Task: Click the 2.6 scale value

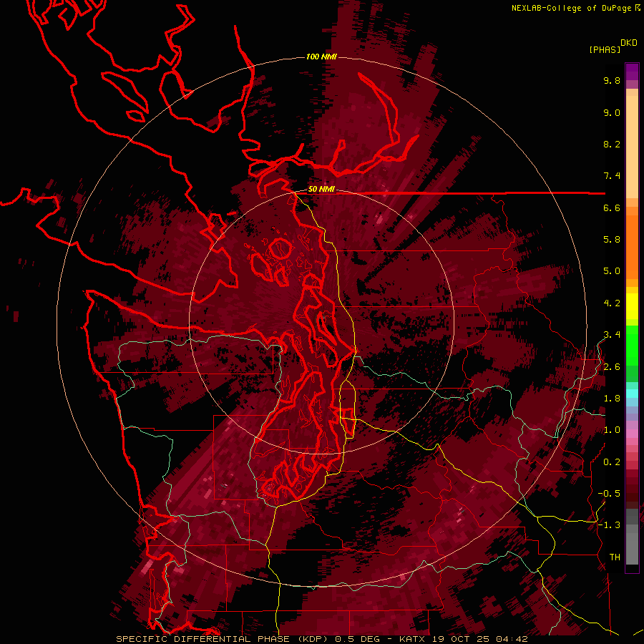Action: 612,367
